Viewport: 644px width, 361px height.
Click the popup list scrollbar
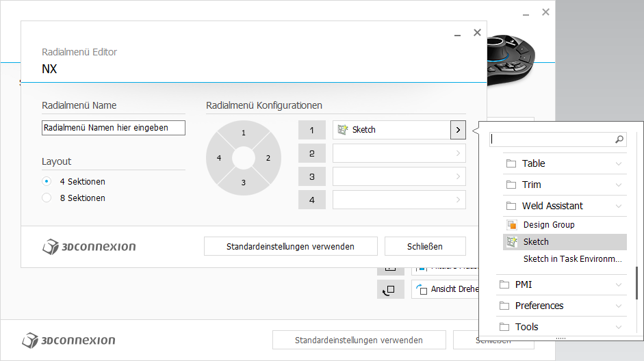tap(636, 283)
